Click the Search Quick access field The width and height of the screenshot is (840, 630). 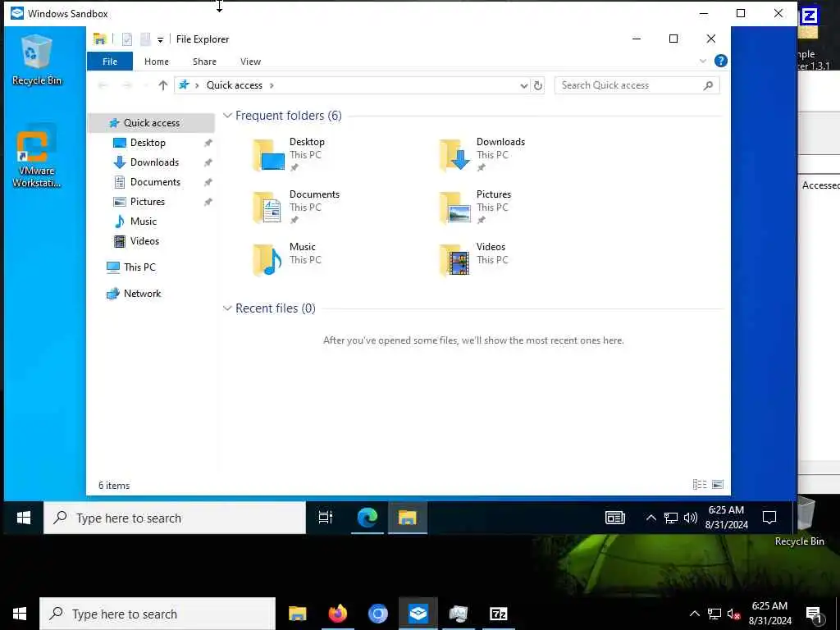637,85
